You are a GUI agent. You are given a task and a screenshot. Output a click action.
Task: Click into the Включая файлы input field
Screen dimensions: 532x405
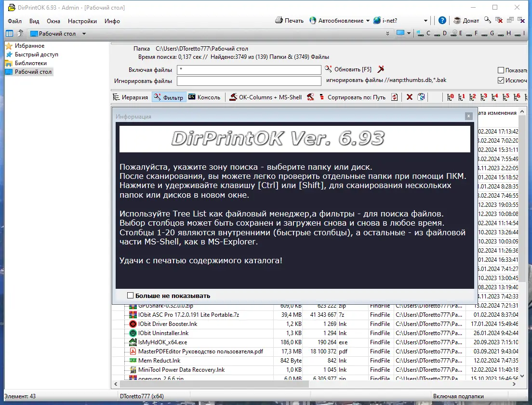coord(249,69)
